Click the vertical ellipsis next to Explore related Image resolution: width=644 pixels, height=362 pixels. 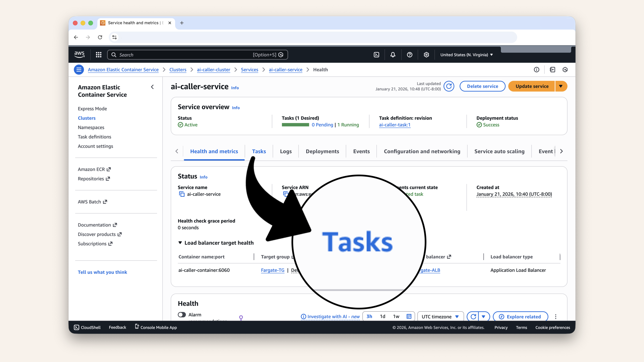click(556, 316)
